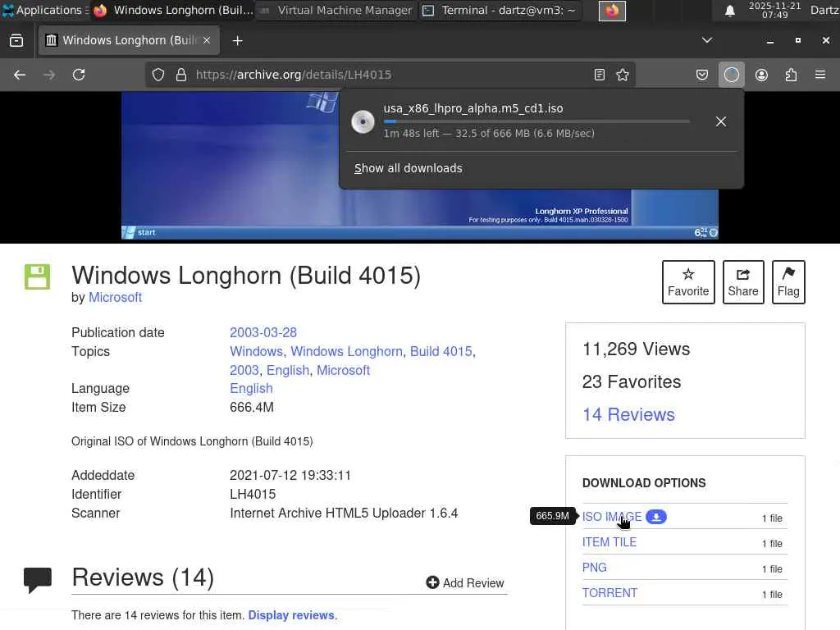
Task: Switch to Virtual Machine Manager window
Action: coord(336,10)
